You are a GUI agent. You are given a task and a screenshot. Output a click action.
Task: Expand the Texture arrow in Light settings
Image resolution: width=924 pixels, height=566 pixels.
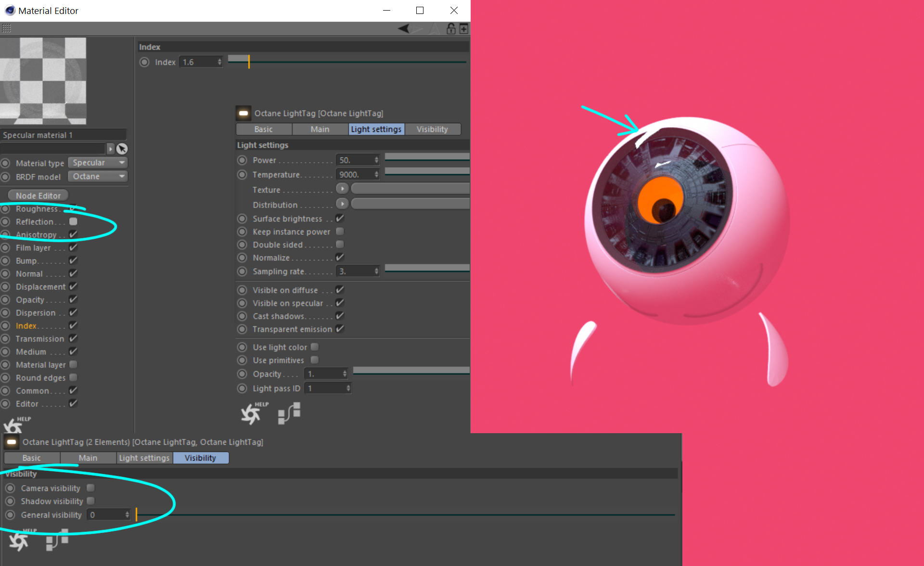click(342, 189)
